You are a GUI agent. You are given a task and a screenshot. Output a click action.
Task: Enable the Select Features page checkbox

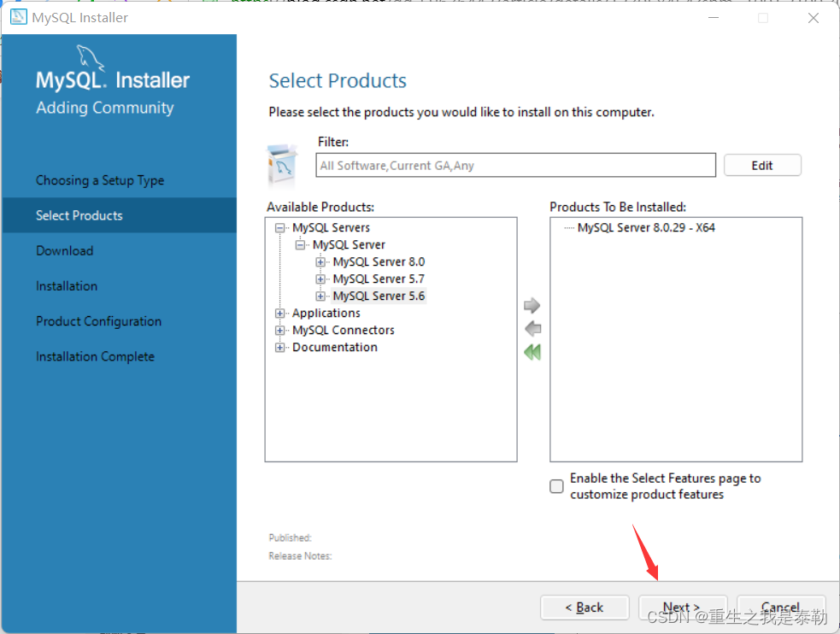click(556, 486)
